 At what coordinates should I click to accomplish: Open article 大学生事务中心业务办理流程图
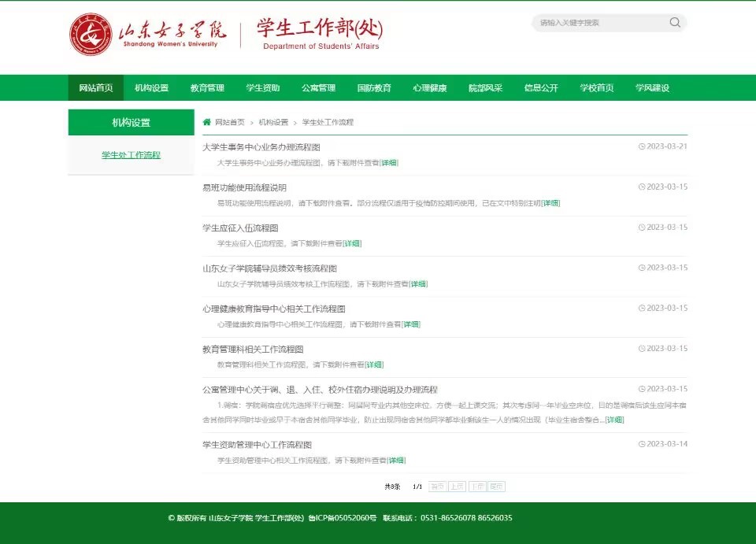click(x=261, y=147)
